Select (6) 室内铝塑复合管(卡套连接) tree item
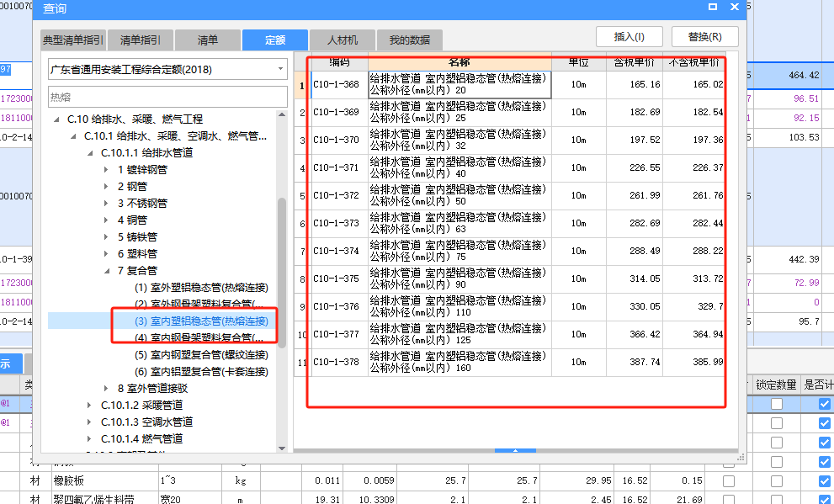This screenshot has height=504, width=834. point(201,372)
